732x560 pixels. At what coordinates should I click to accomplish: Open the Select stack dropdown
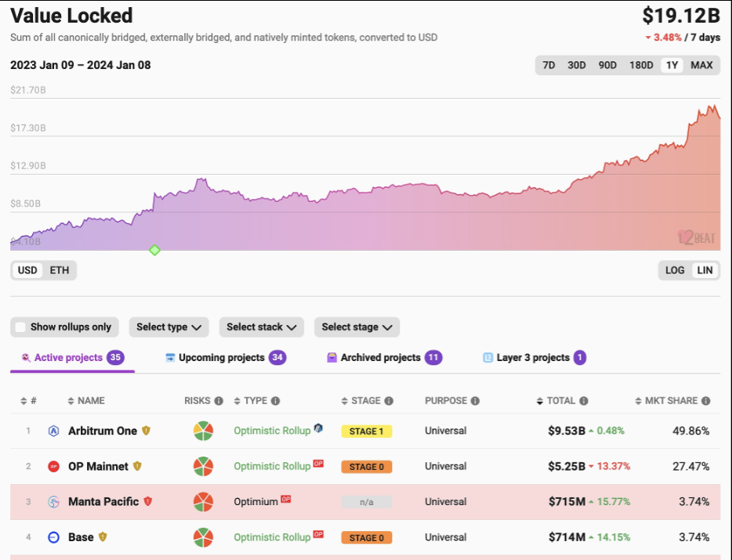[261, 327]
